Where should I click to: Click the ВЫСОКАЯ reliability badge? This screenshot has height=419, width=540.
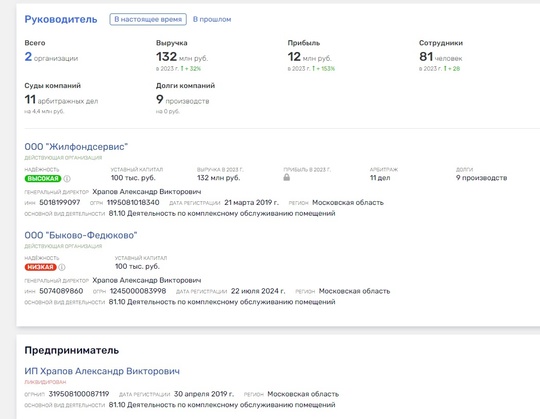[x=43, y=179]
